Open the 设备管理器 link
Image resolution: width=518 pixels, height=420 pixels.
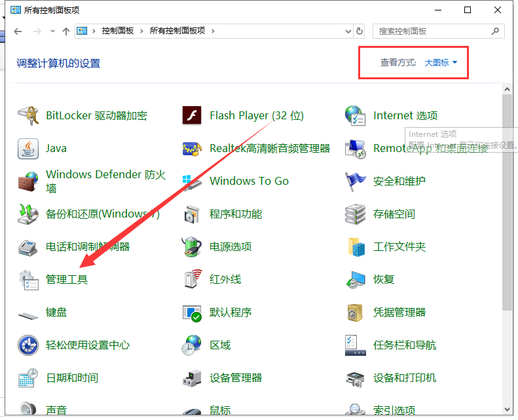(235, 378)
